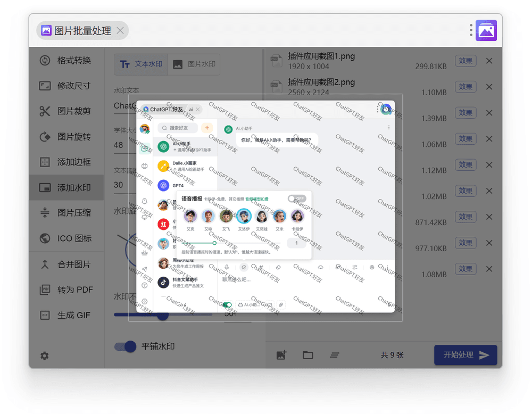Viewport: 532px width, 414px height.
Task: Select file name 插件应用截图2.png
Action: tap(321, 82)
